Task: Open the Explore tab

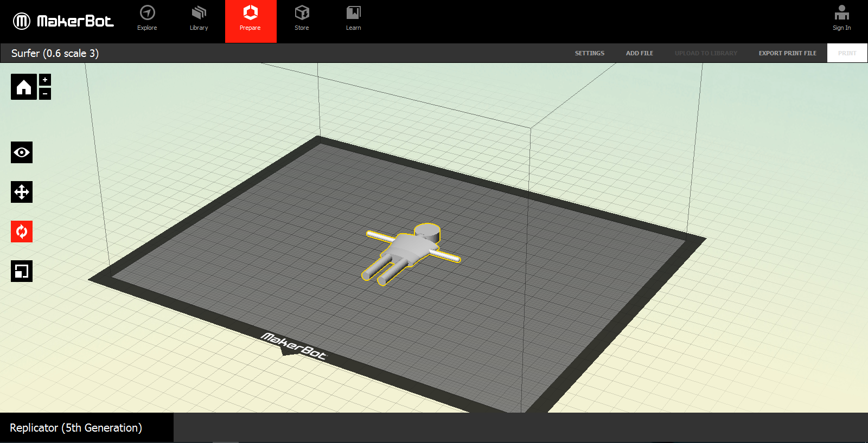Action: 147,18
